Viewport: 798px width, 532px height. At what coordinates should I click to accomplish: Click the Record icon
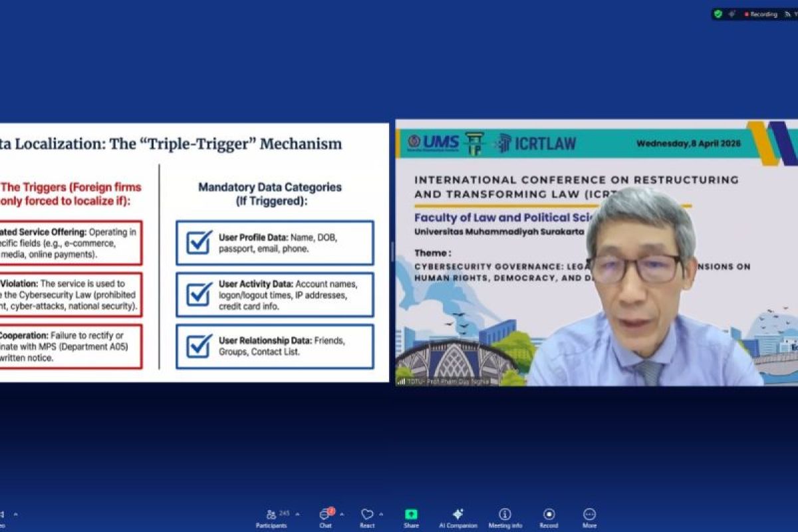pos(549,514)
